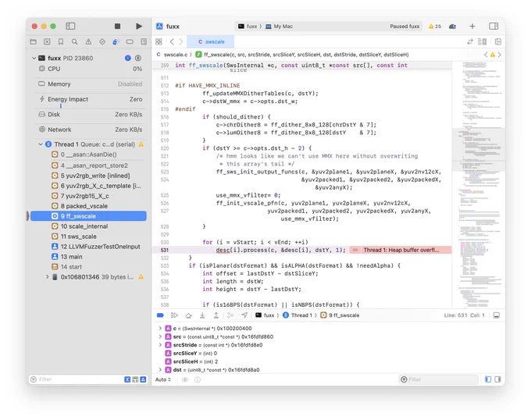This screenshot has height=420, width=531.
Task: Open the Auto variables scope dropdown
Action: pos(162,379)
